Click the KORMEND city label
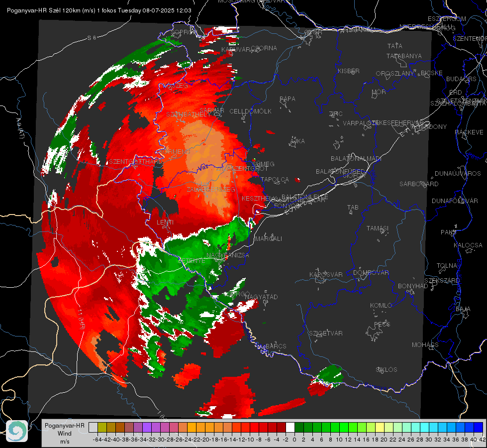This screenshot has width=487, height=448. click(175, 151)
